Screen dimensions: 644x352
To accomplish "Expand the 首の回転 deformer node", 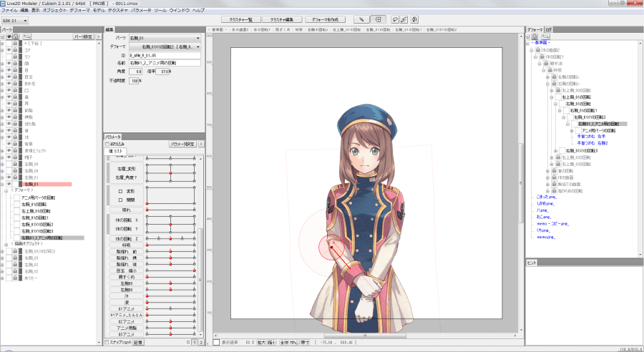I will [547, 171].
